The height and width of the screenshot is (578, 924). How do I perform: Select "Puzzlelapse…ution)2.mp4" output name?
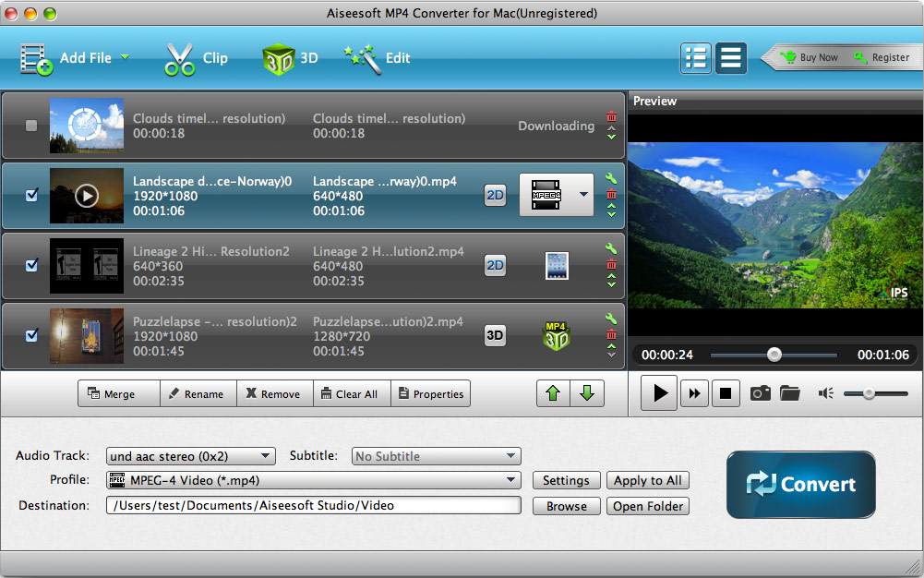[x=388, y=321]
